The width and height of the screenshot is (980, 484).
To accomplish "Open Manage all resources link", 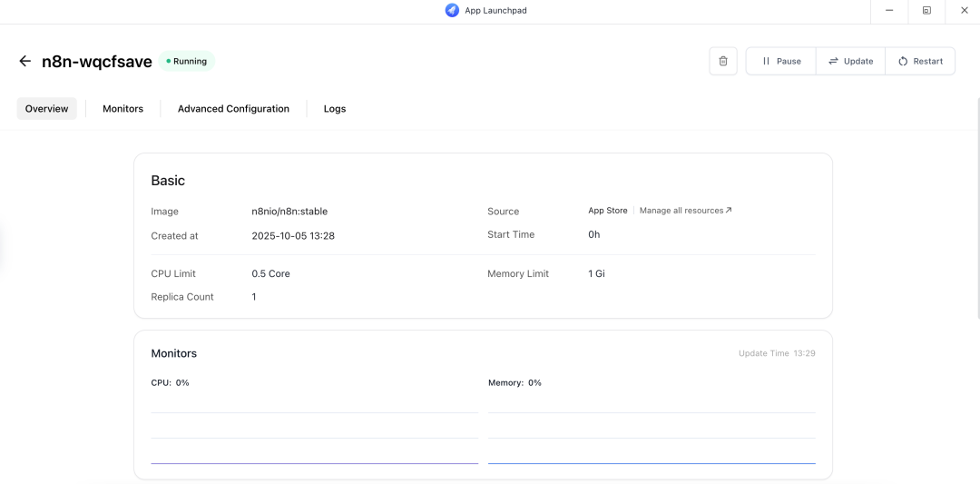I will 686,211.
